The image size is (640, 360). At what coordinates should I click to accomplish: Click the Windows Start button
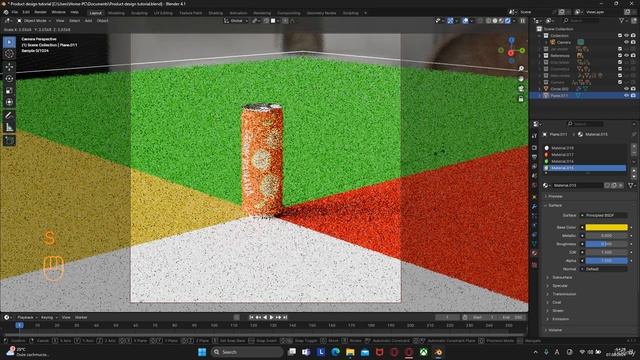202,352
